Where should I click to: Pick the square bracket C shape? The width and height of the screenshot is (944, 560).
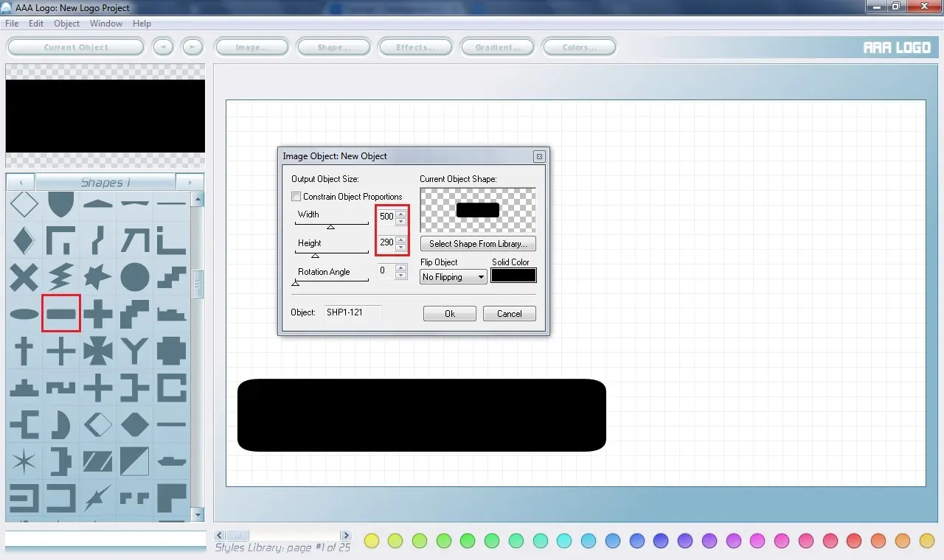172,388
